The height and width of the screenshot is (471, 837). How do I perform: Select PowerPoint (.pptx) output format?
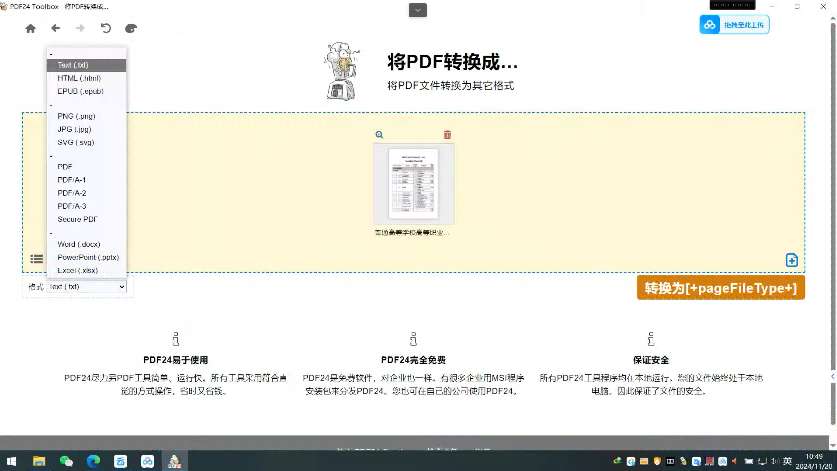tap(86, 257)
